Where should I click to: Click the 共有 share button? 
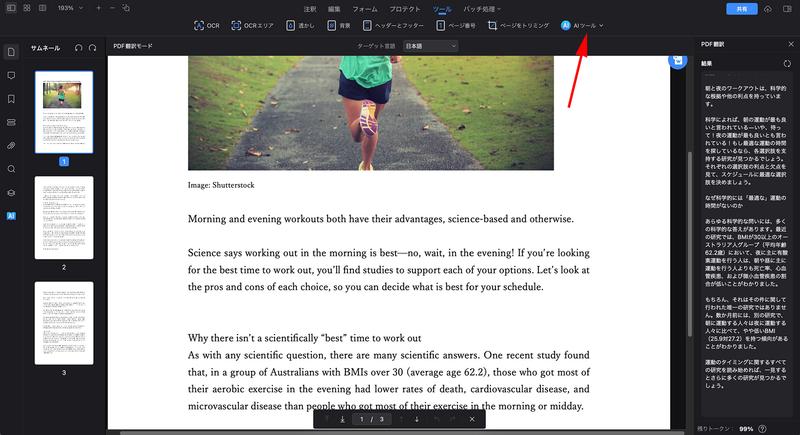coord(740,8)
